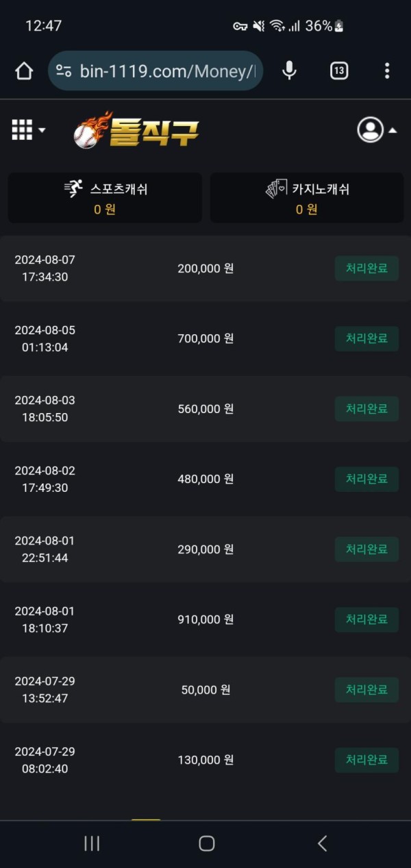Select the 50,000 won transaction row

pos(205,690)
